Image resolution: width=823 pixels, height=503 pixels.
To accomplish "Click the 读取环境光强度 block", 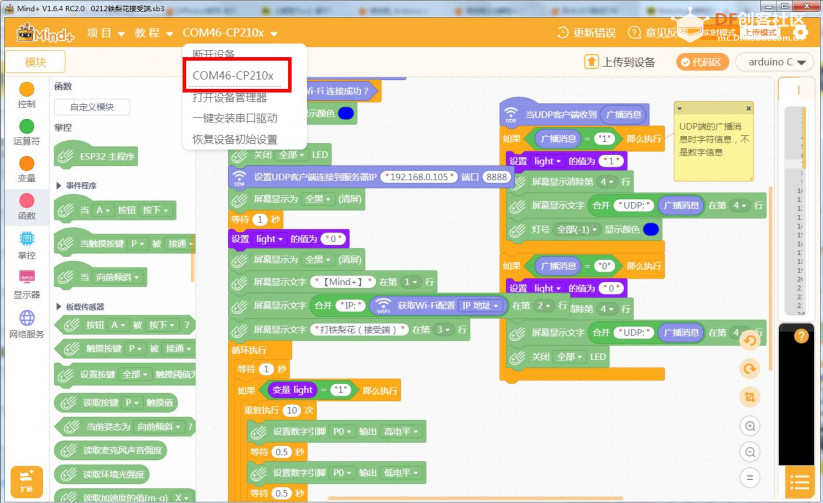I will click(x=102, y=475).
